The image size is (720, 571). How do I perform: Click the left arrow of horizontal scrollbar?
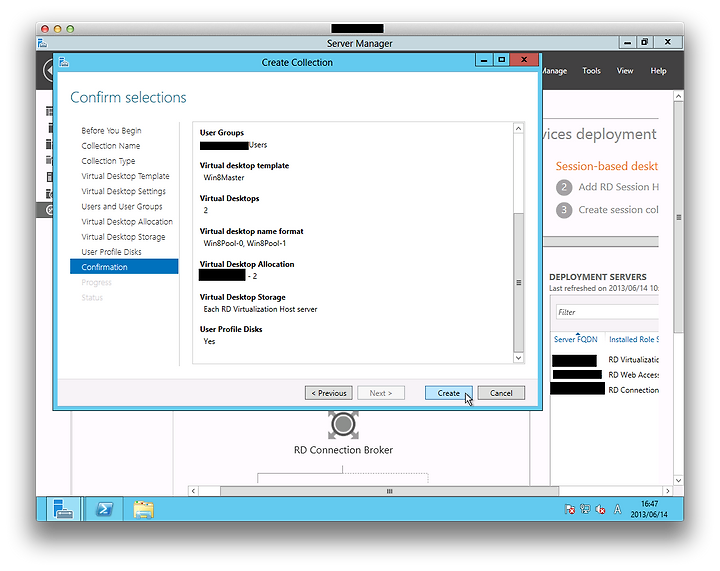(x=193, y=491)
